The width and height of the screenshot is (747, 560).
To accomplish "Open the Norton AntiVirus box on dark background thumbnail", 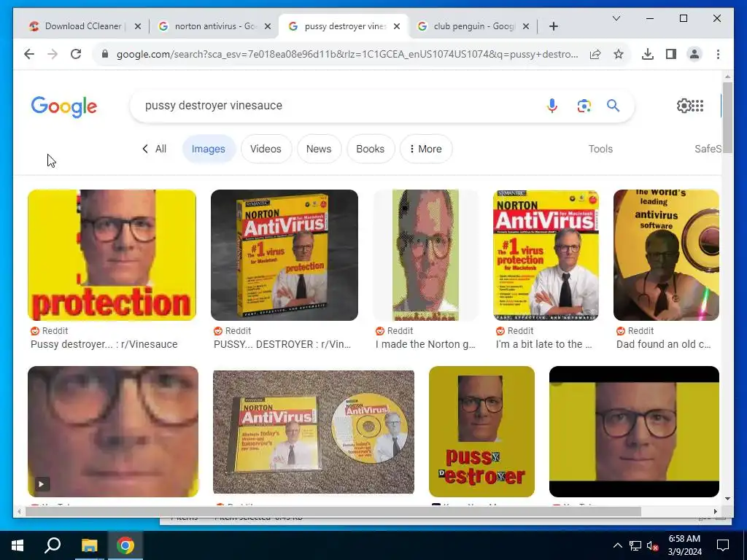I will [285, 255].
